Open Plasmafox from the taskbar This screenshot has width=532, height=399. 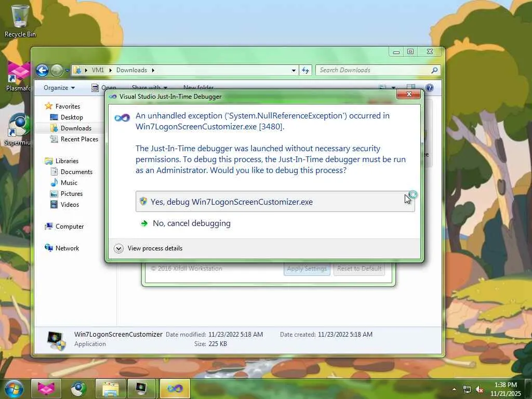[x=46, y=389]
